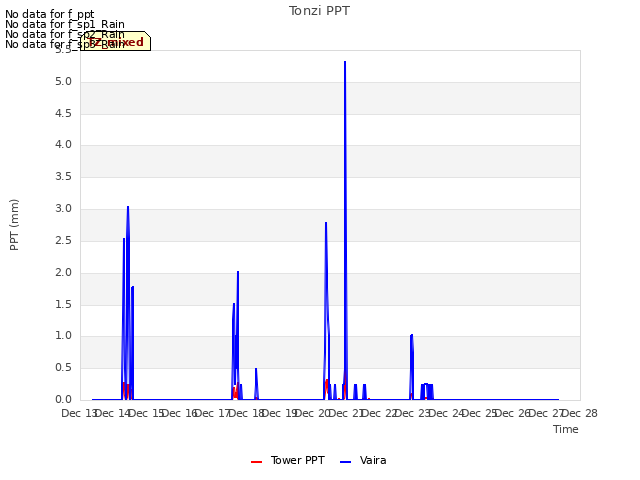Screen dimensions: 640x480
Task: Click the y-axis tick label 3.0
Action: pos(63,209)
